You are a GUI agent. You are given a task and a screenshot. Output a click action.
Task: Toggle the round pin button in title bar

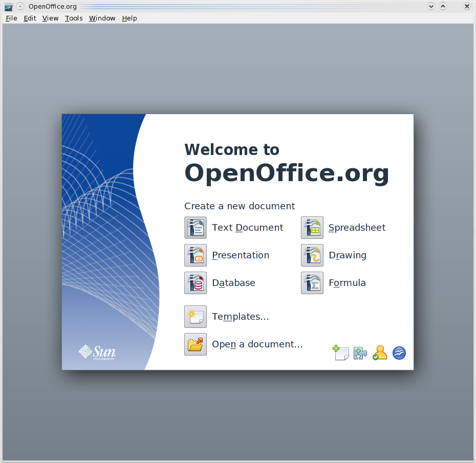coord(20,6)
